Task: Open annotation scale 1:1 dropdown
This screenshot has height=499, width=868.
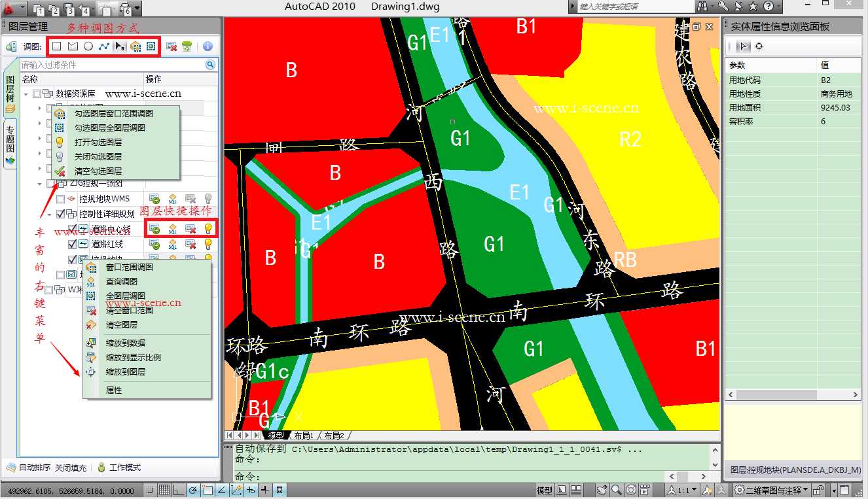Action: click(681, 490)
